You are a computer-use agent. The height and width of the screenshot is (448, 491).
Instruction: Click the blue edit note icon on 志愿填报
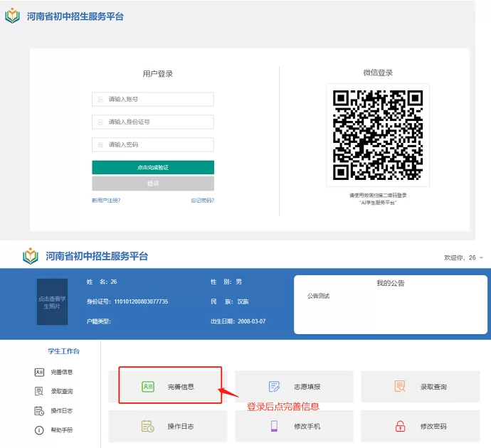point(274,387)
